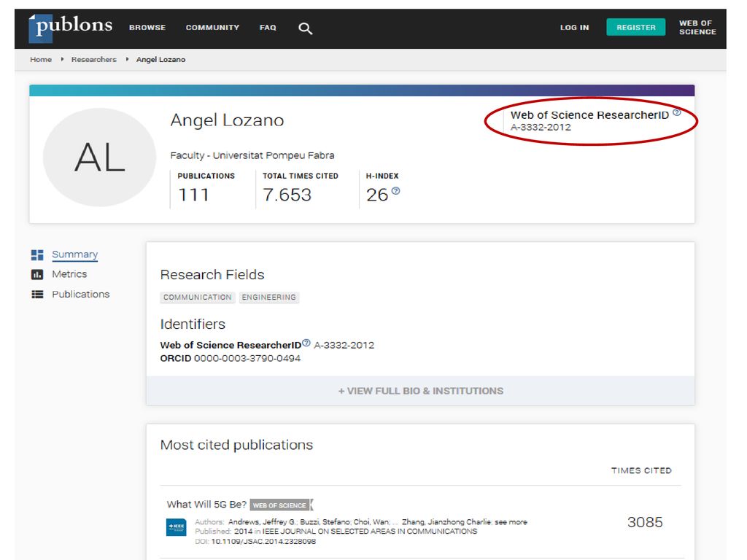This screenshot has height=560, width=747.
Task: Click the author Zhang, Jianzhong Charlie
Action: (x=446, y=522)
